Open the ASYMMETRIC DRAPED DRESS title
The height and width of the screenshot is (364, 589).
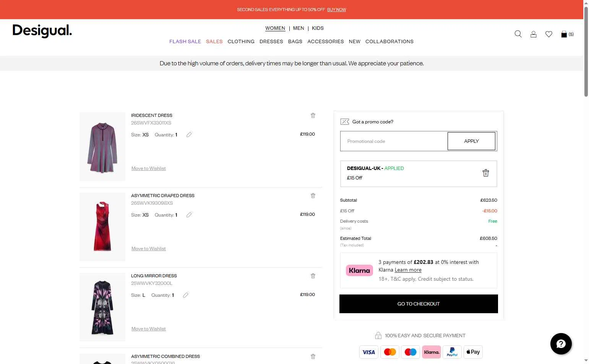click(x=162, y=196)
